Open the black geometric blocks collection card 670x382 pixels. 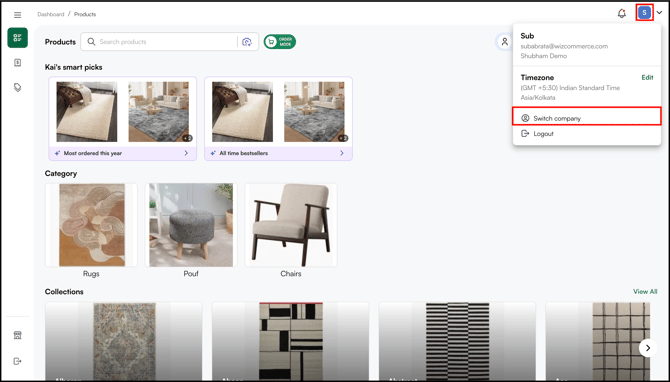(291, 341)
